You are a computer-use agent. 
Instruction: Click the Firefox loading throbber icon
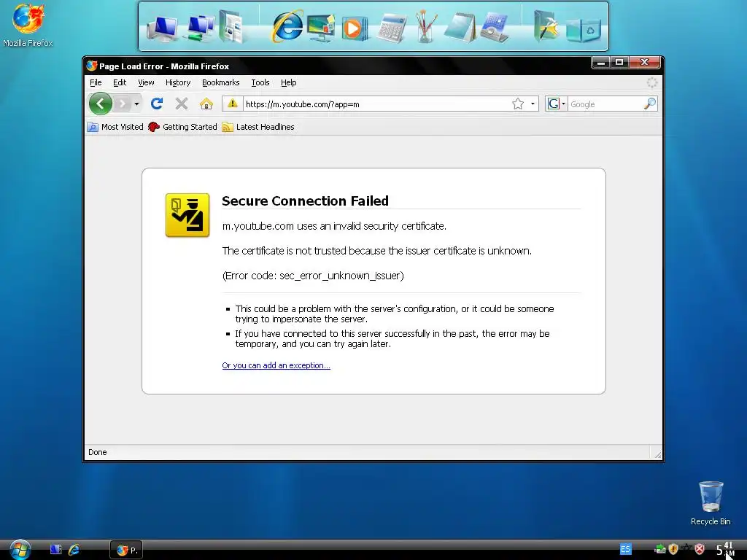[x=651, y=82]
